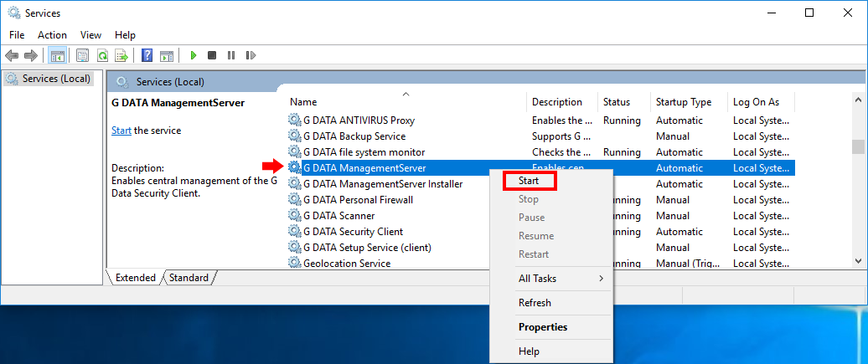Click the Export List toolbar icon
868x364 pixels.
pos(121,55)
